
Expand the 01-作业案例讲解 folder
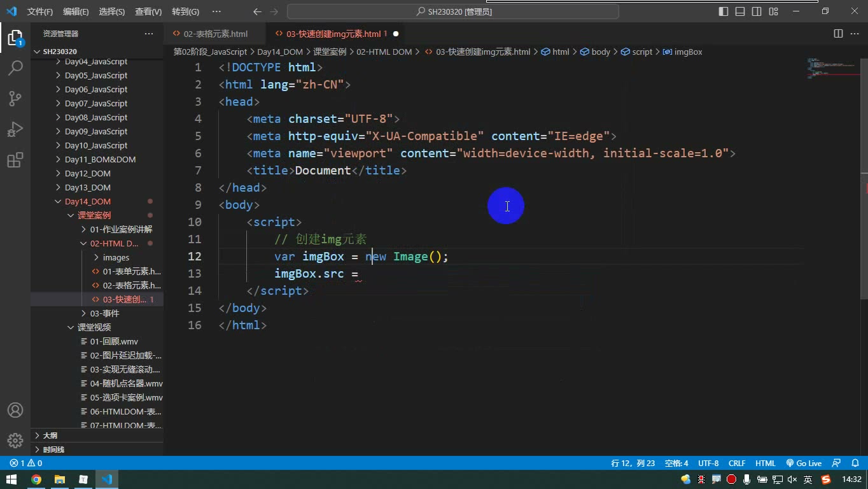[121, 229]
